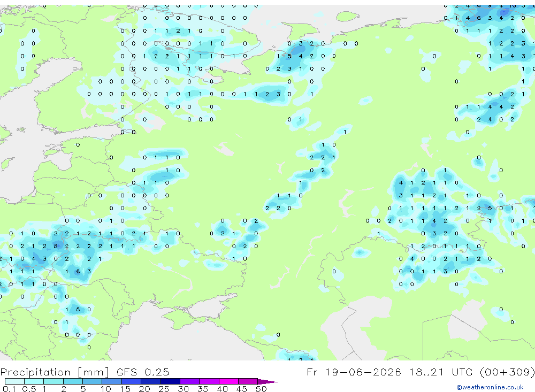The width and height of the screenshot is (535, 392).
Task: Click the legend label '30'
Action: [184, 389]
